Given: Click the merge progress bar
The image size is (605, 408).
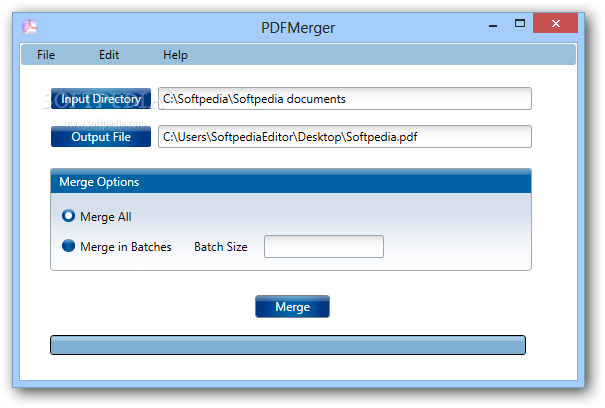Looking at the screenshot, I should click(288, 345).
